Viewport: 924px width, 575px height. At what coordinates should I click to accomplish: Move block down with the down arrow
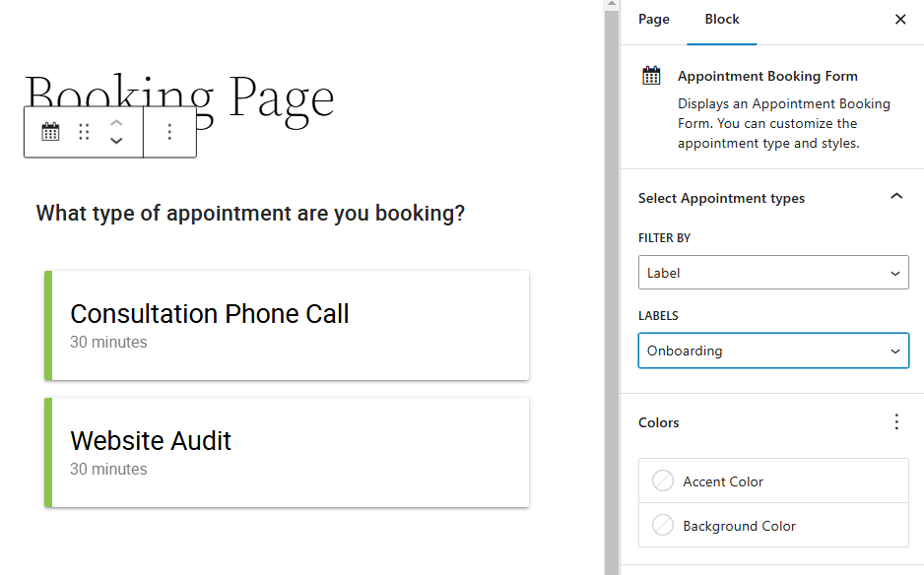[116, 141]
